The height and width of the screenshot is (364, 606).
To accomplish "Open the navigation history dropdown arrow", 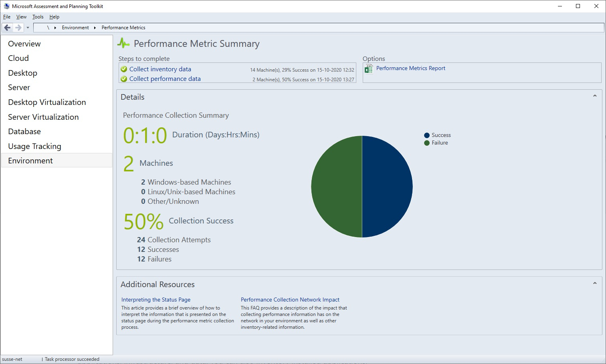I will pos(27,27).
